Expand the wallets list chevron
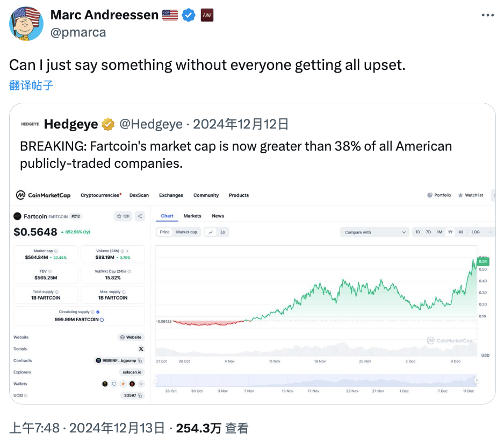Image resolution: width=504 pixels, height=440 pixels. [141, 384]
